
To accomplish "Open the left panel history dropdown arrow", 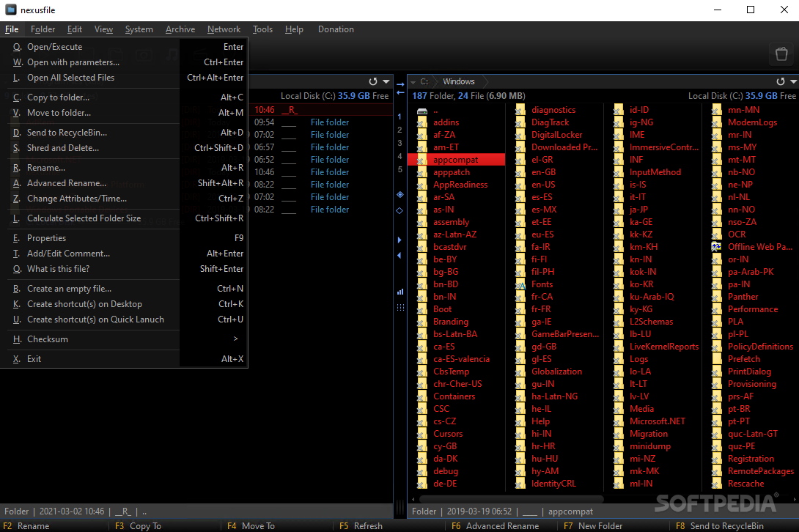I will pyautogui.click(x=386, y=81).
